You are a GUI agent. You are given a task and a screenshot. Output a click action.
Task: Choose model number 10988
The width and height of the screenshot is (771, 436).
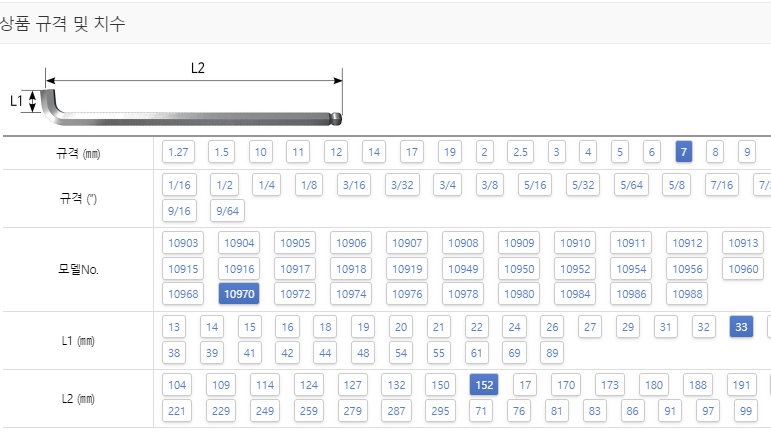(x=687, y=294)
